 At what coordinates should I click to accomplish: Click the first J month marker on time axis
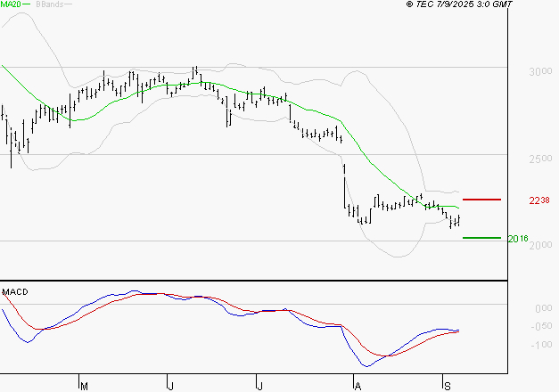coord(171,387)
